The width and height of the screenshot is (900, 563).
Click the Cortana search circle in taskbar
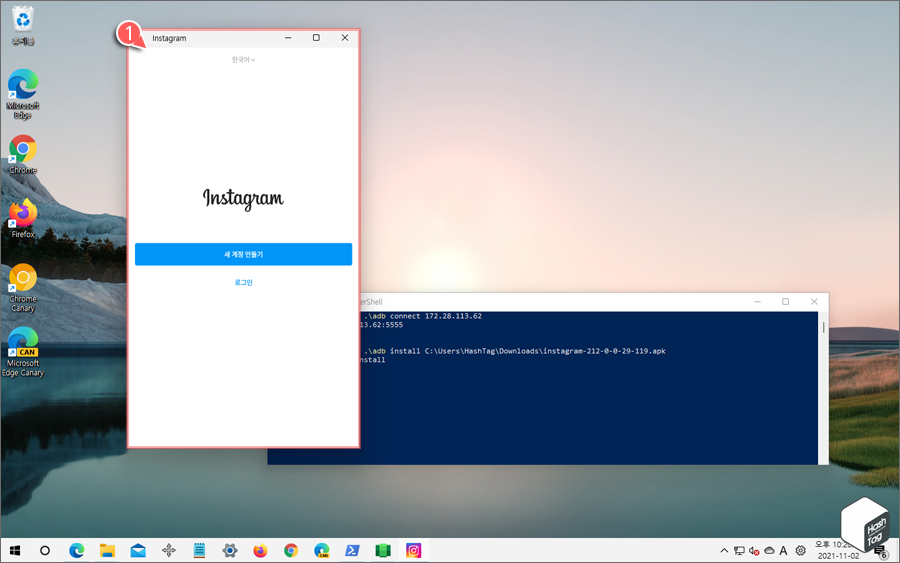(x=45, y=551)
